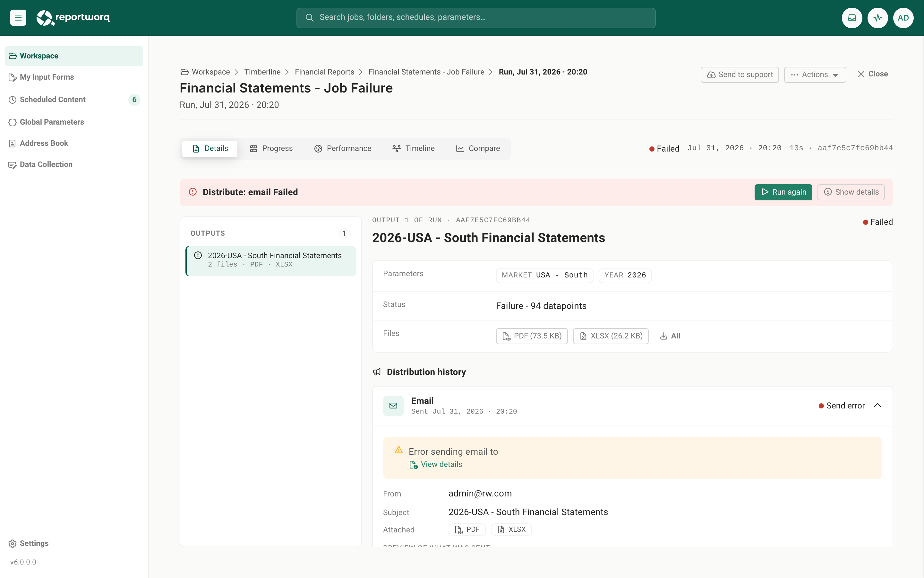Open the inbox tray icon
The height and width of the screenshot is (578, 924).
(x=852, y=18)
